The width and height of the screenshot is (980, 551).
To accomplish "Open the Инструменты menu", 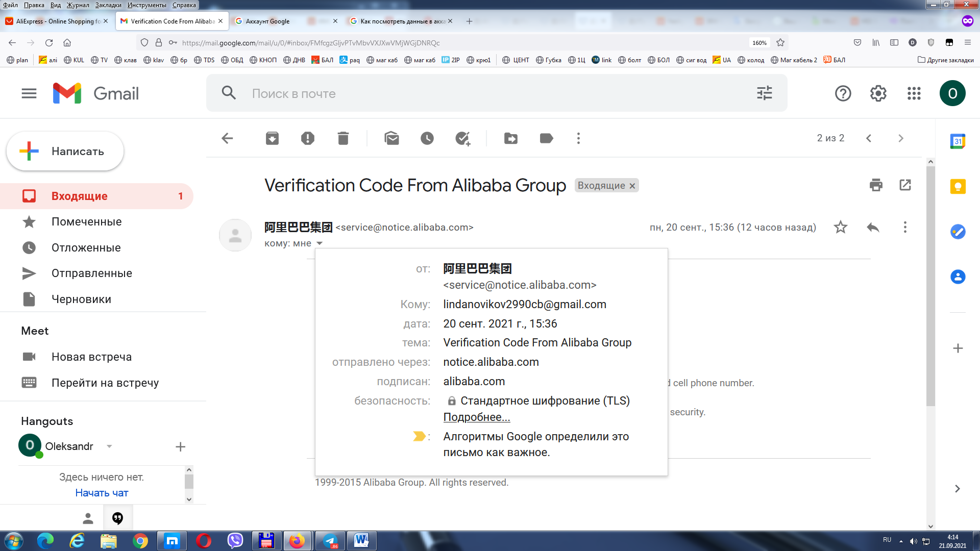I will (147, 5).
